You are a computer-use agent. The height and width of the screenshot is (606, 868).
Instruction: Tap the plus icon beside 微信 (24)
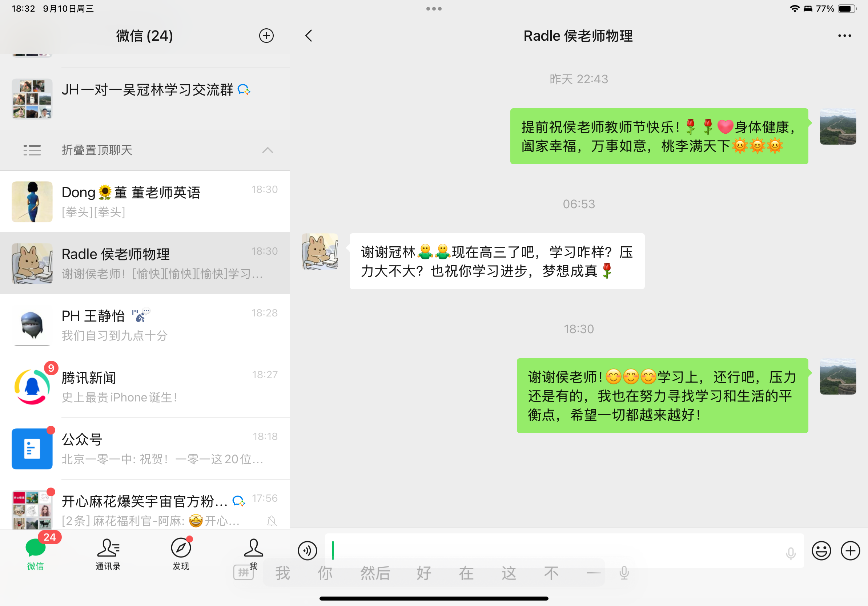266,36
